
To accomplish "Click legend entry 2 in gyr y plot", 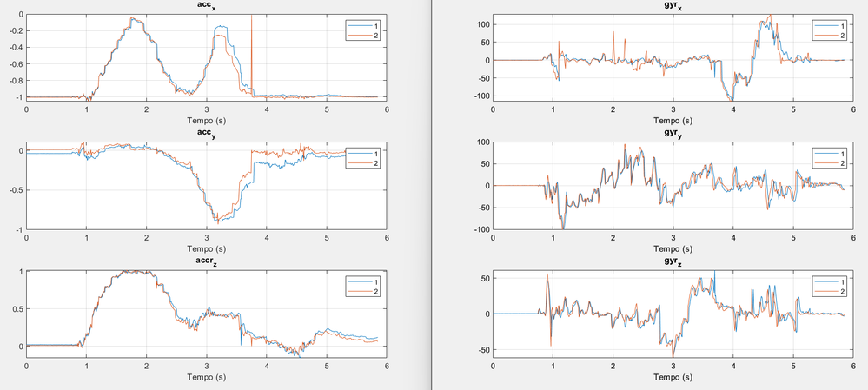I will (x=831, y=163).
